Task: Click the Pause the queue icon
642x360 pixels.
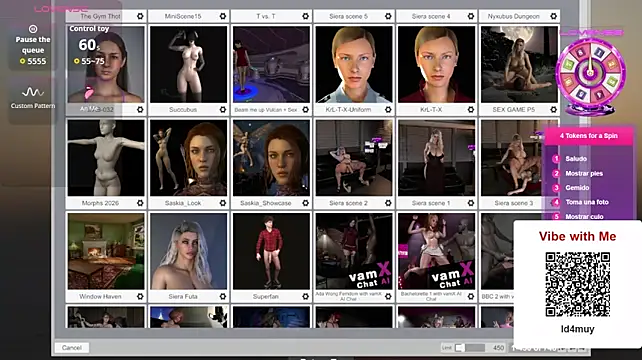Action: 33,29
